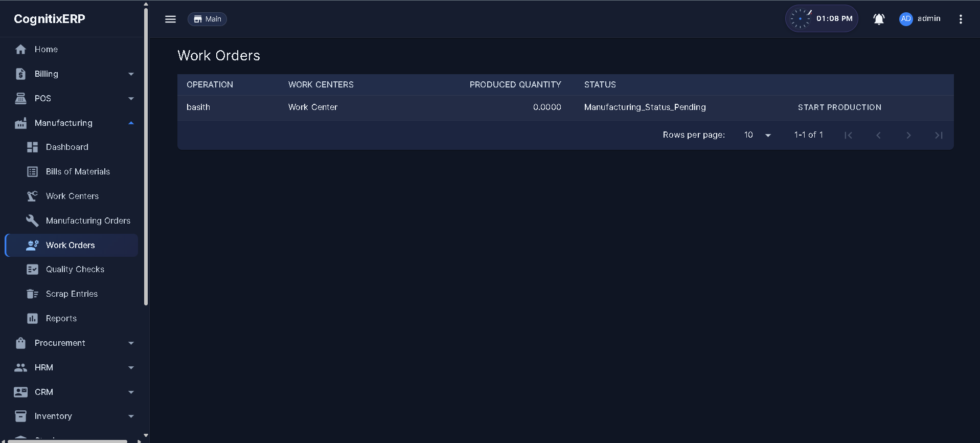This screenshot has width=980, height=443.
Task: Click the Billing invoice icon
Action: coord(20,74)
